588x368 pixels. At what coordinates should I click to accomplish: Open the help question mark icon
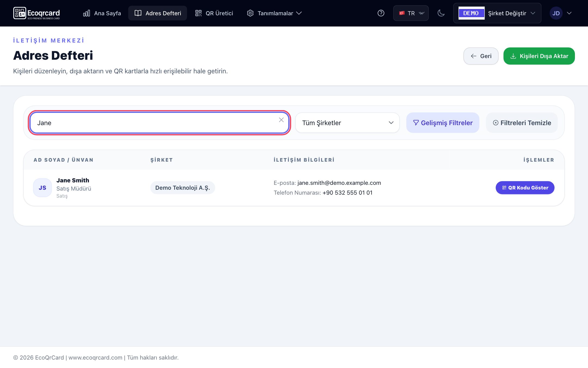pos(381,13)
